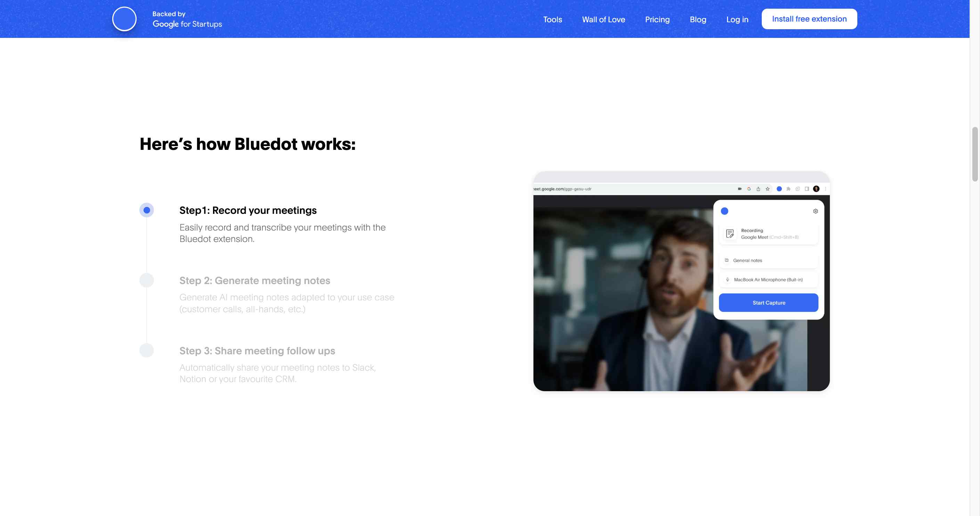
Task: Click the 'Recording Google Meet' card
Action: (x=768, y=234)
